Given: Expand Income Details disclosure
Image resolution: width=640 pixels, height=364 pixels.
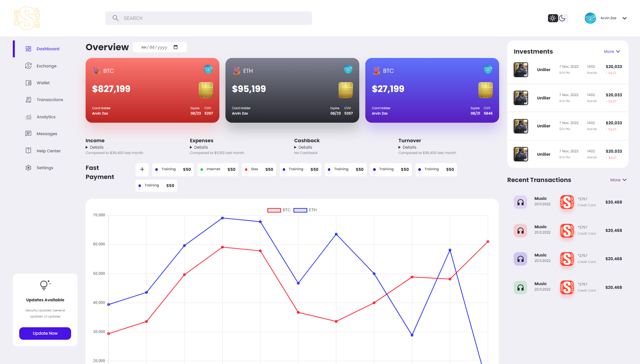Looking at the screenshot, I should (x=95, y=147).
